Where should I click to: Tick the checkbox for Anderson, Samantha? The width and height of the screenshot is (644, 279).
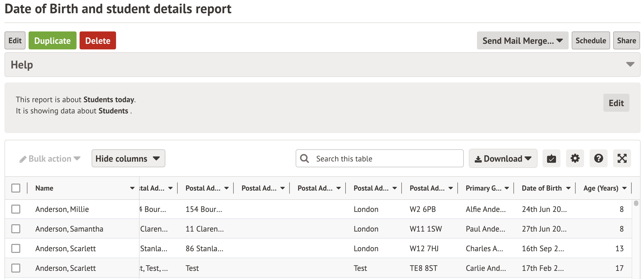pyautogui.click(x=16, y=229)
